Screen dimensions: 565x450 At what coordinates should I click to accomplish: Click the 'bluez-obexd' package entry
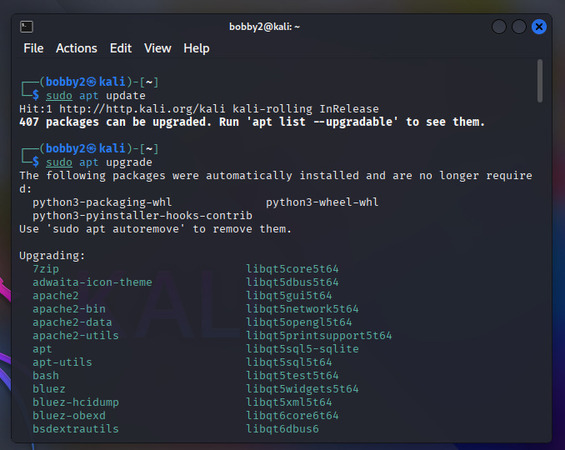pyautogui.click(x=69, y=415)
